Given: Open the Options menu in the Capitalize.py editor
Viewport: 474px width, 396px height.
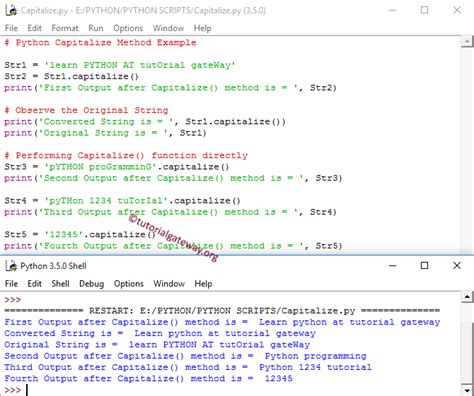Looking at the screenshot, I should coord(128,28).
